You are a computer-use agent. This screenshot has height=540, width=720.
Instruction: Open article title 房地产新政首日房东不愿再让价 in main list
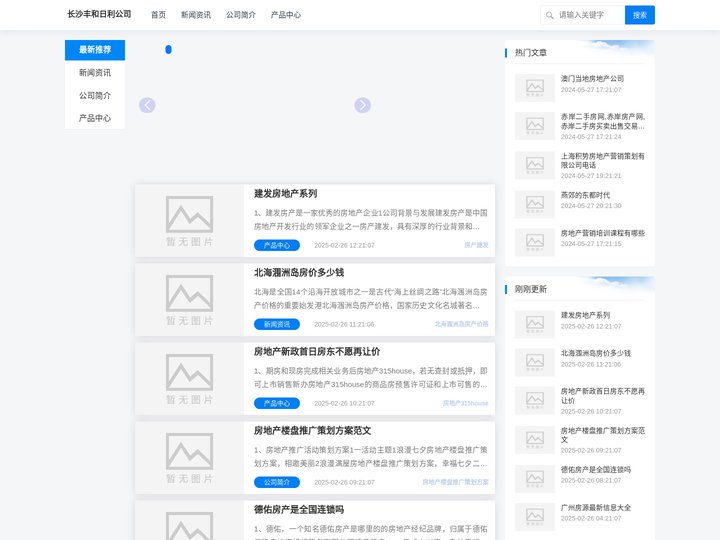click(317, 351)
